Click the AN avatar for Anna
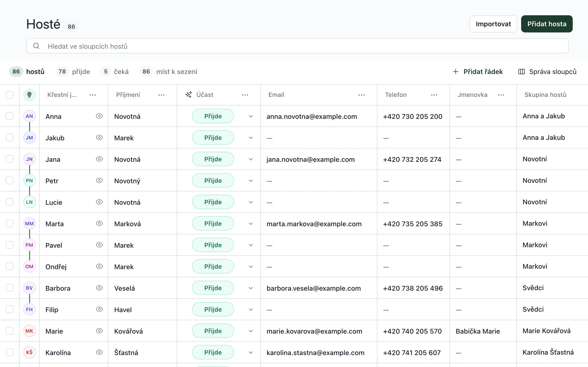588x367 pixels. [29, 116]
